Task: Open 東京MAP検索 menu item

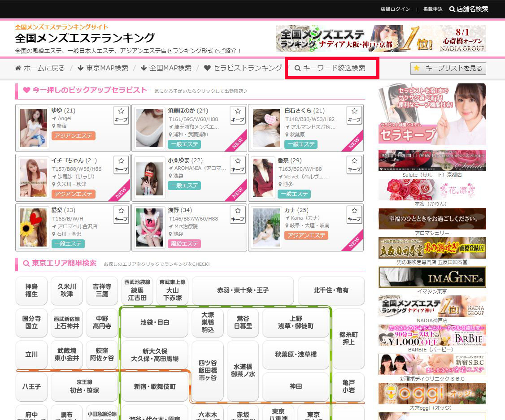Action: pyautogui.click(x=103, y=68)
